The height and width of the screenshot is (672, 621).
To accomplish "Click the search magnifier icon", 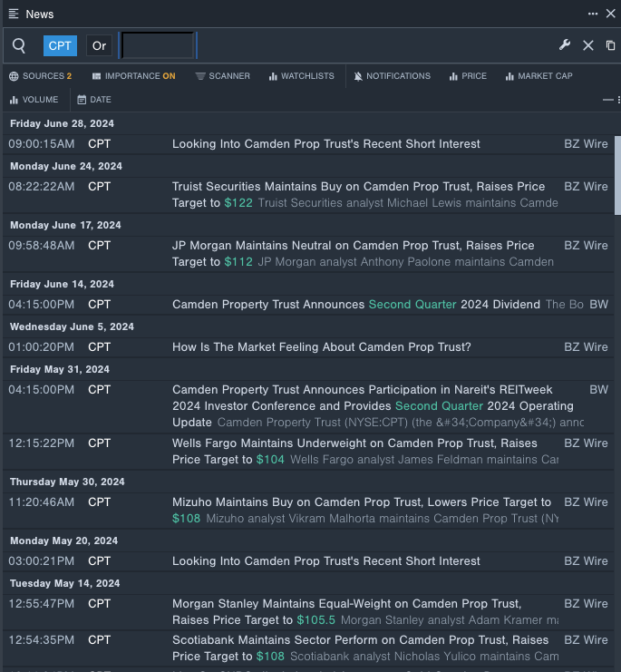I will [x=19, y=45].
